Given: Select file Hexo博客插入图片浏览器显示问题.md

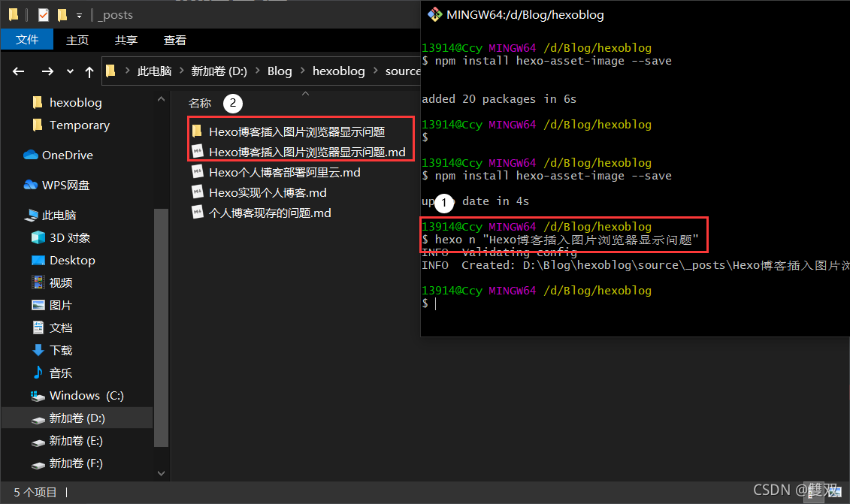Looking at the screenshot, I should coord(307,152).
